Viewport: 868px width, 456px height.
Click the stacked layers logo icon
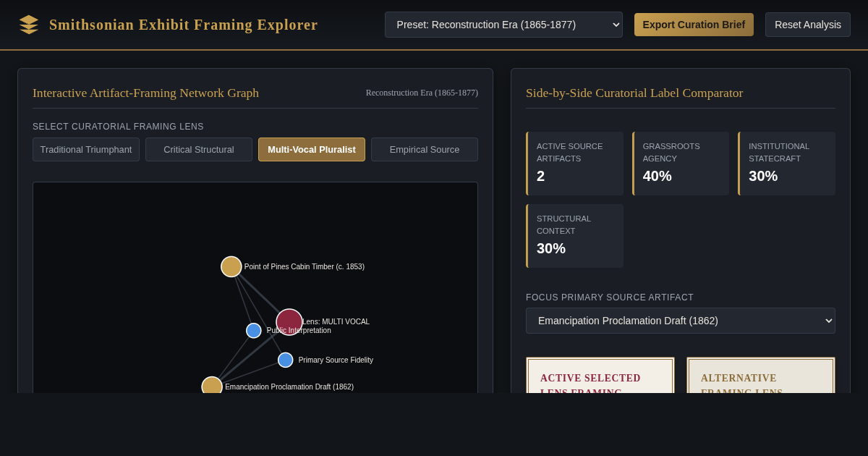pos(29,25)
